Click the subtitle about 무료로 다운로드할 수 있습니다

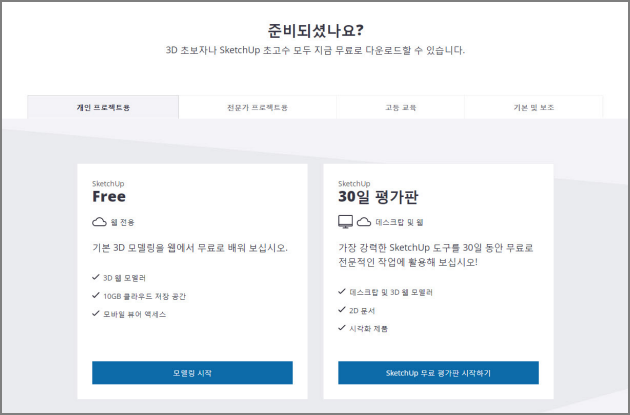[x=315, y=51]
